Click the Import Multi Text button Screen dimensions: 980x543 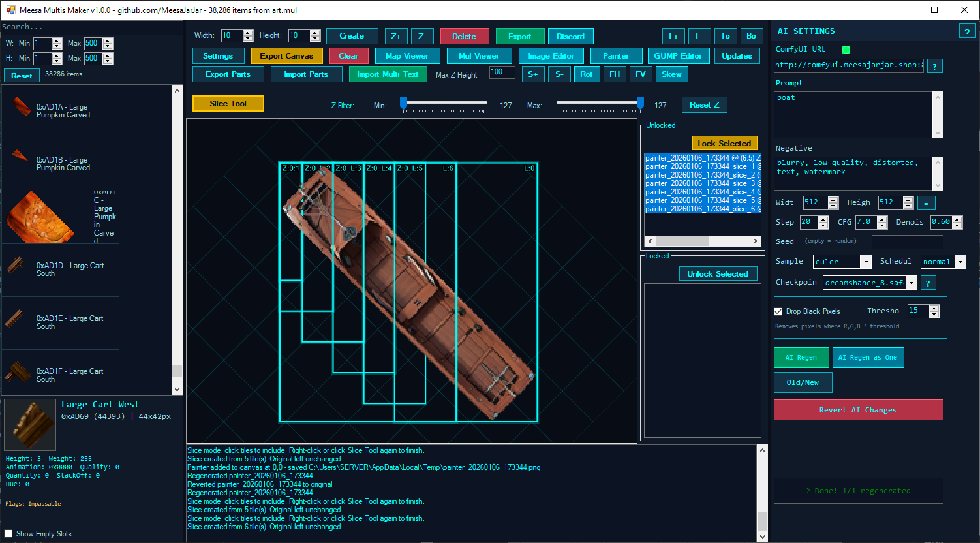click(388, 74)
